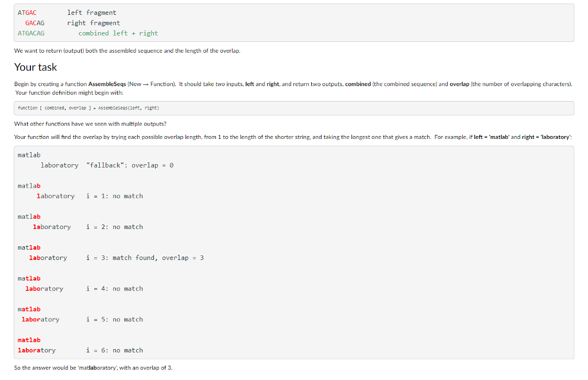Click the 'What other functions' question text
Viewport: 588px width, 380px height.
[x=90, y=123]
